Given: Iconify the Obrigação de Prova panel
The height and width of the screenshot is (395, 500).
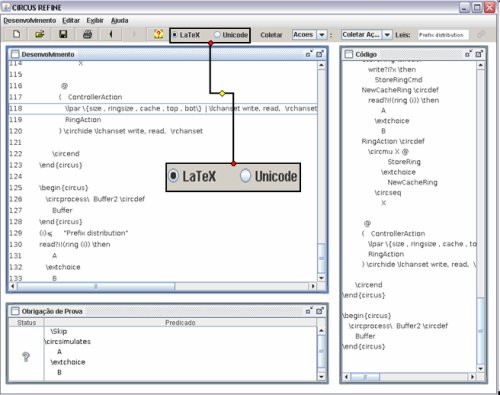Looking at the screenshot, I should pos(309,311).
